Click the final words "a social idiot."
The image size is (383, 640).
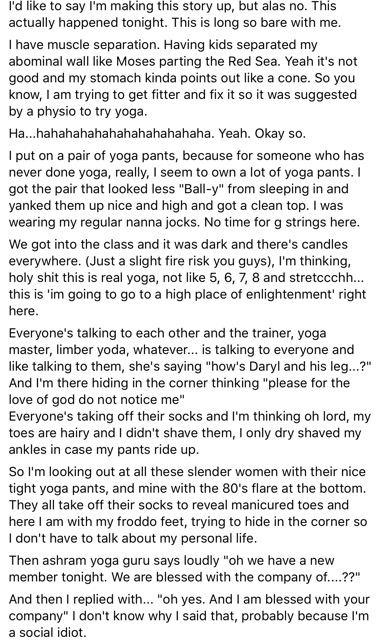(48, 633)
